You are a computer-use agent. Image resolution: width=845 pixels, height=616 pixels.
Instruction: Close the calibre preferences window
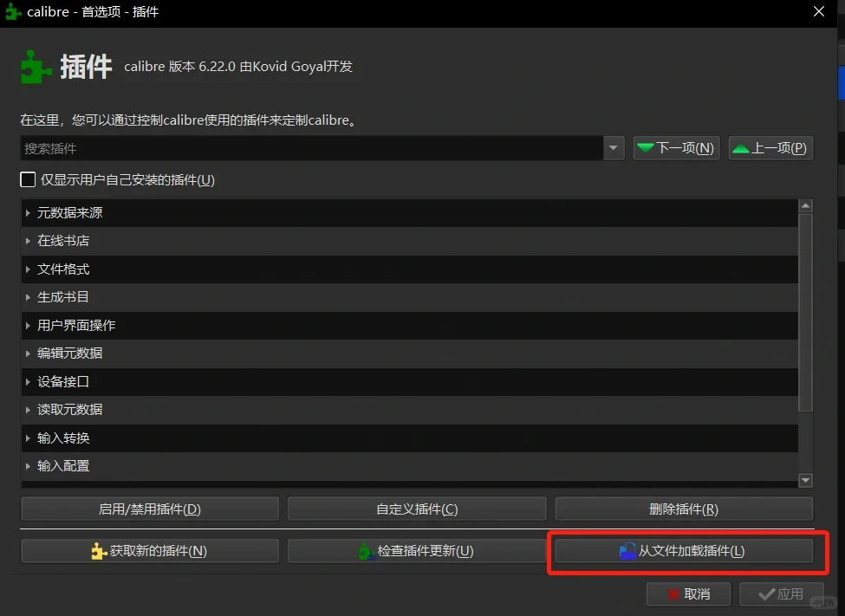(819, 11)
